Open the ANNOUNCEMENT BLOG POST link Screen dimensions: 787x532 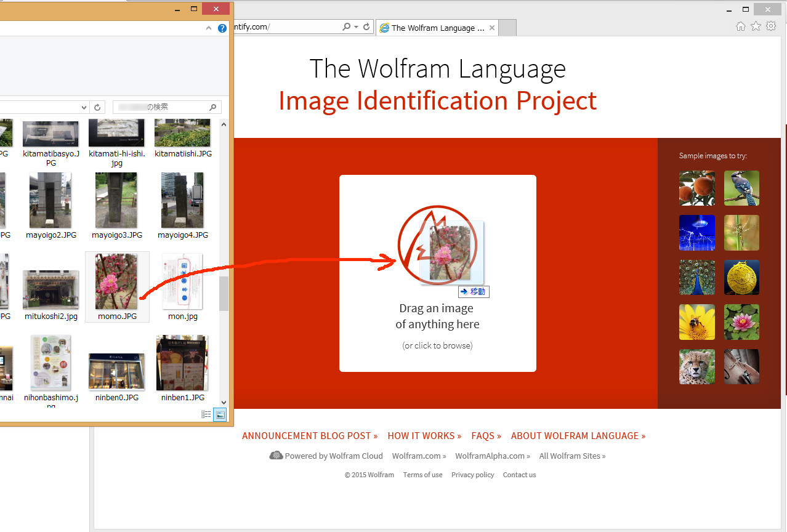[310, 436]
